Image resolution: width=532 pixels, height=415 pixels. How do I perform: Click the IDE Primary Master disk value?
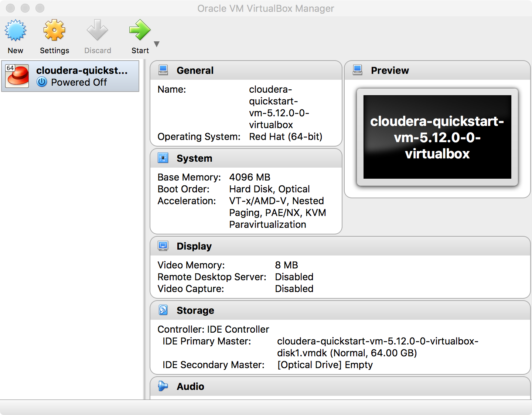pos(378,347)
